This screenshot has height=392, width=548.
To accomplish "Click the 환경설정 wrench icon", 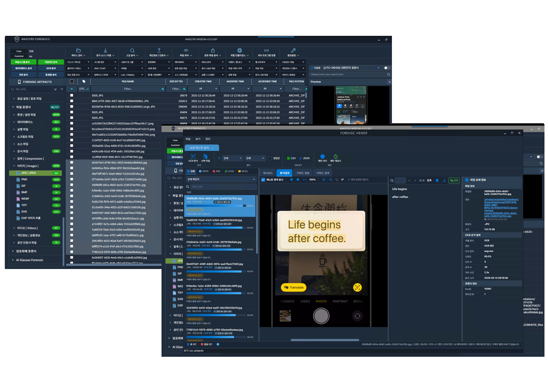I will tap(293, 51).
